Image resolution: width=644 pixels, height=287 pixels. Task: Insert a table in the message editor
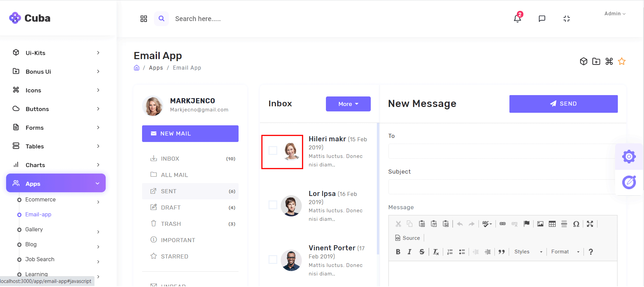click(552, 224)
